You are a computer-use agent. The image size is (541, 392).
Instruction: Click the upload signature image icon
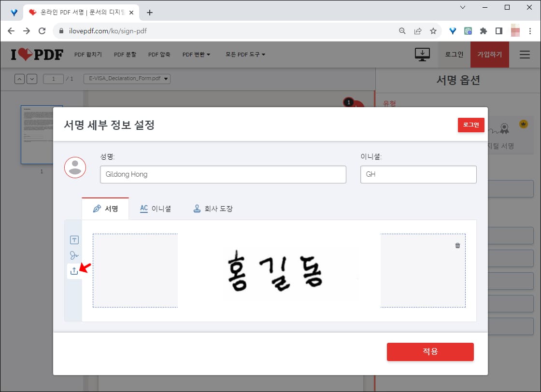point(74,271)
